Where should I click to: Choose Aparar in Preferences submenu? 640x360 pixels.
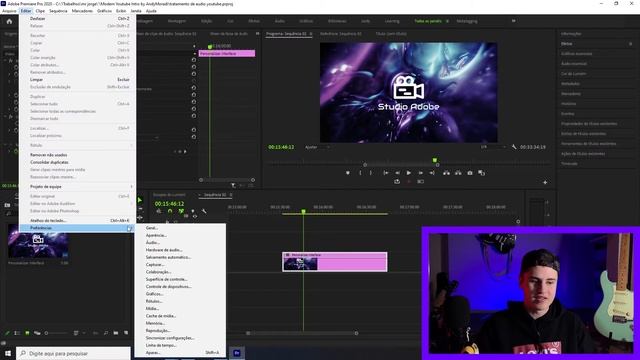tap(180, 353)
